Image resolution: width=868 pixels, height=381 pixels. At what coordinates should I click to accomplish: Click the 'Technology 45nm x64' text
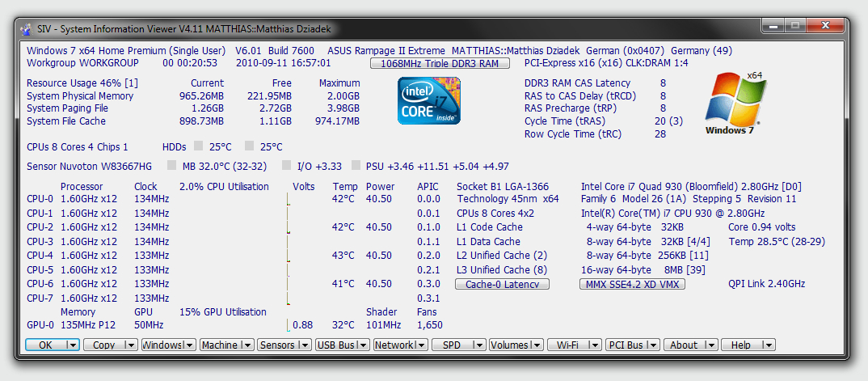point(508,199)
